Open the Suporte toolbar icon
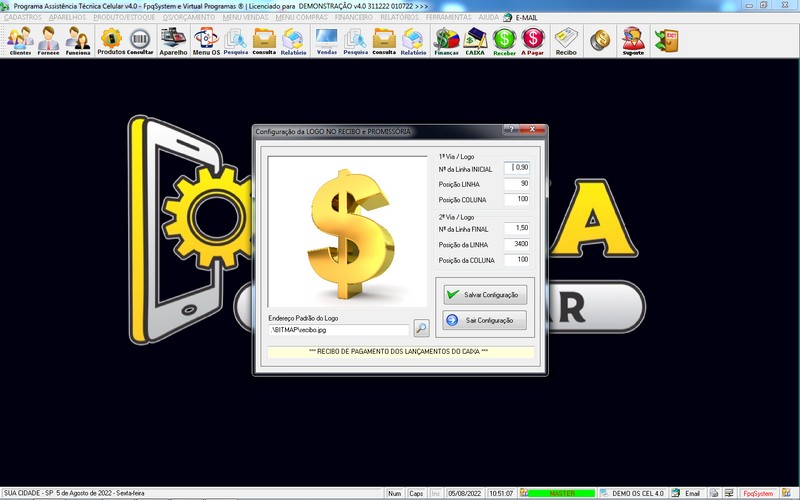 click(x=633, y=41)
